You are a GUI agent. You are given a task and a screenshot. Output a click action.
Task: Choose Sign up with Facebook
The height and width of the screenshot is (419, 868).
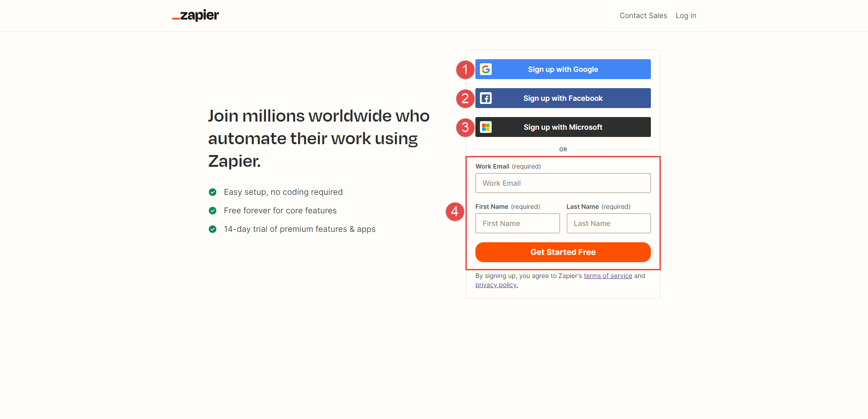click(563, 98)
